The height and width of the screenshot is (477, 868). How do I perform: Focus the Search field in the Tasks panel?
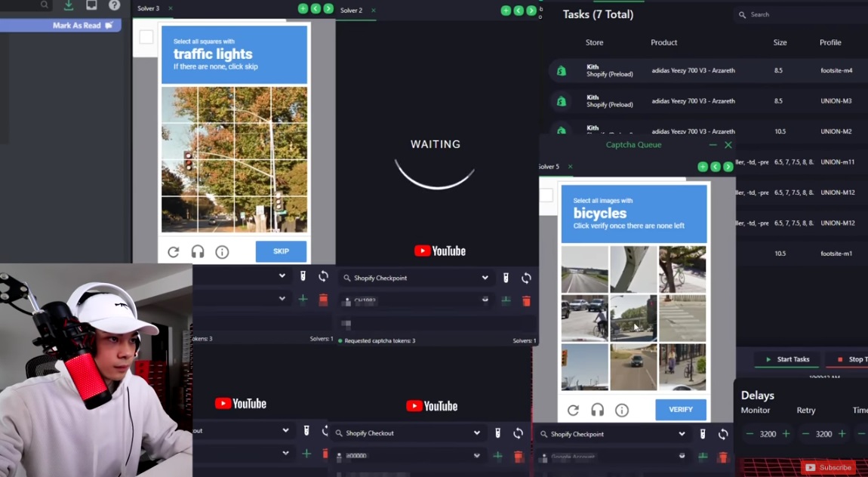pos(801,14)
